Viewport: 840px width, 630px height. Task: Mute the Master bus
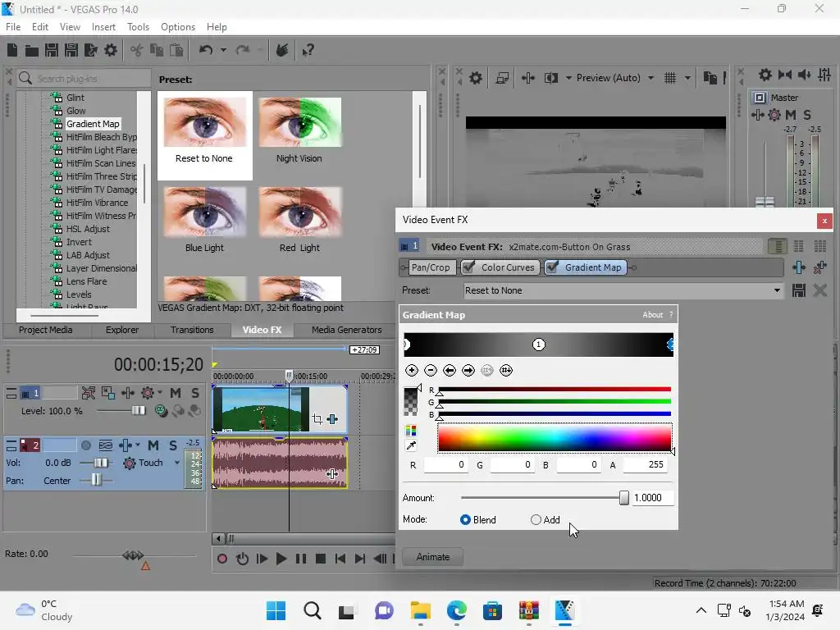[791, 115]
